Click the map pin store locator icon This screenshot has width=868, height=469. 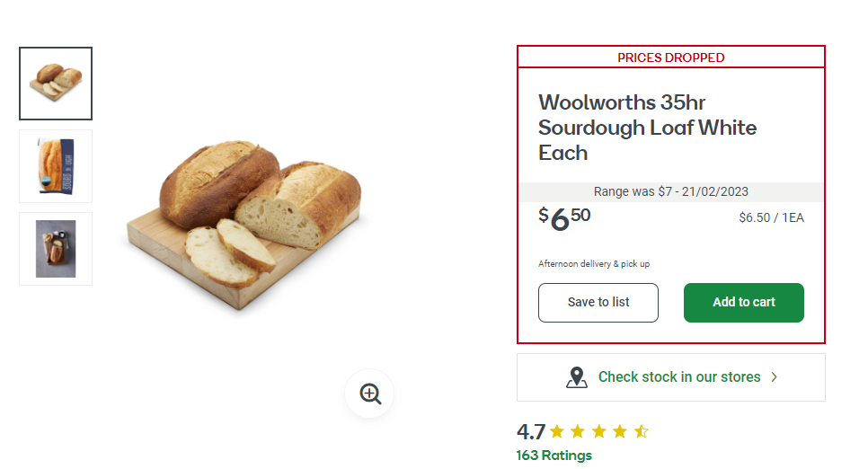[577, 377]
